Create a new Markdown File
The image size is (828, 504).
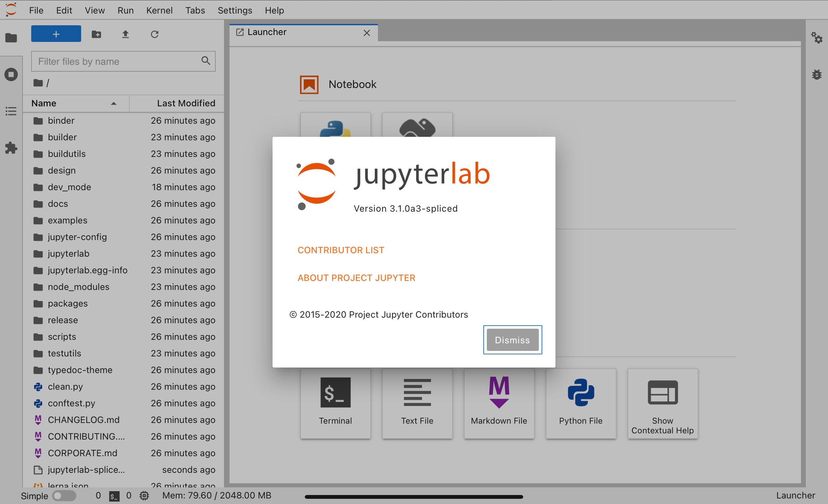click(499, 404)
